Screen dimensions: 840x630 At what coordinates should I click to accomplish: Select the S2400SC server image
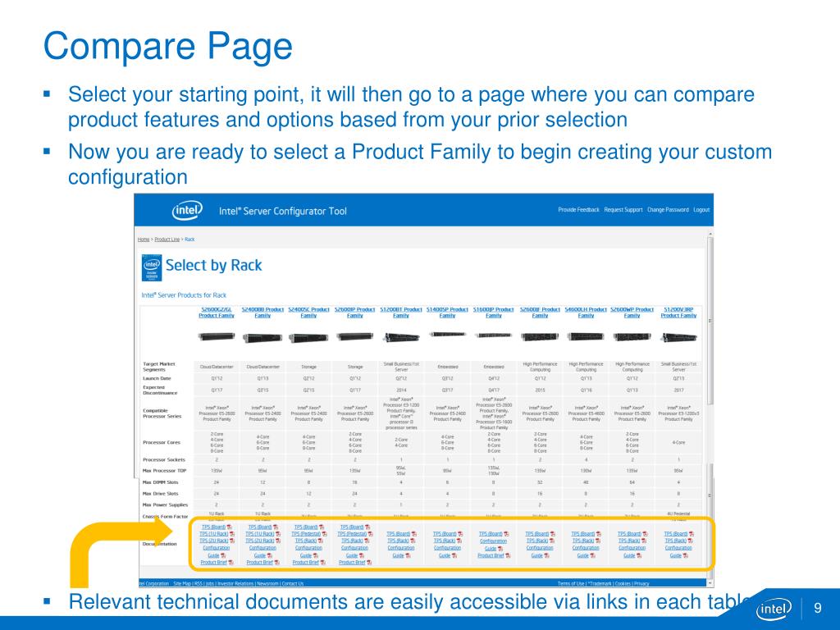coord(308,337)
